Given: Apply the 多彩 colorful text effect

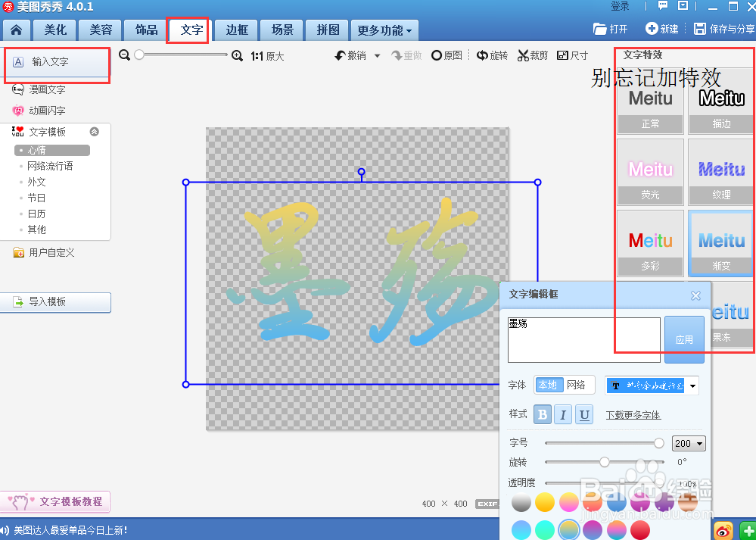Looking at the screenshot, I should coord(650,243).
